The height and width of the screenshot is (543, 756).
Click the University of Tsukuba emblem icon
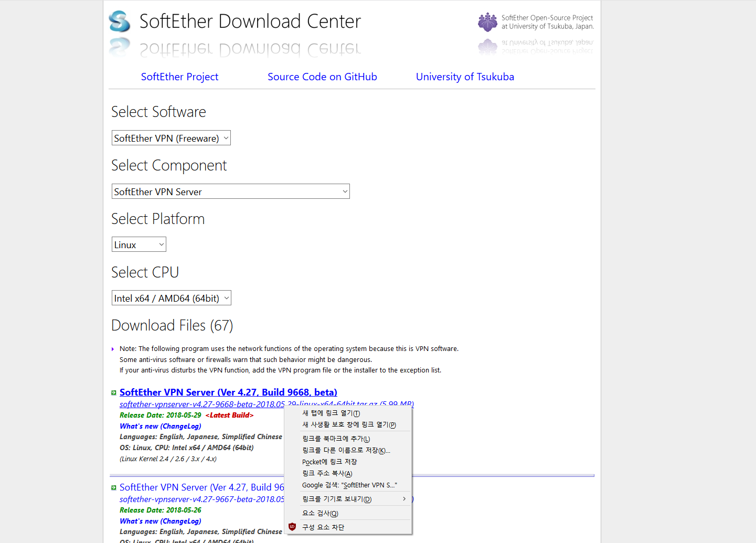pyautogui.click(x=487, y=22)
